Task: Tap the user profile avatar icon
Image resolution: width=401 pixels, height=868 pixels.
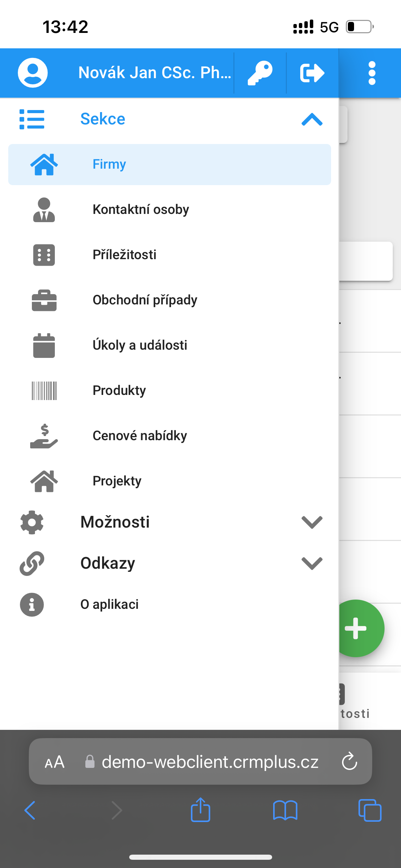Action: [33, 73]
